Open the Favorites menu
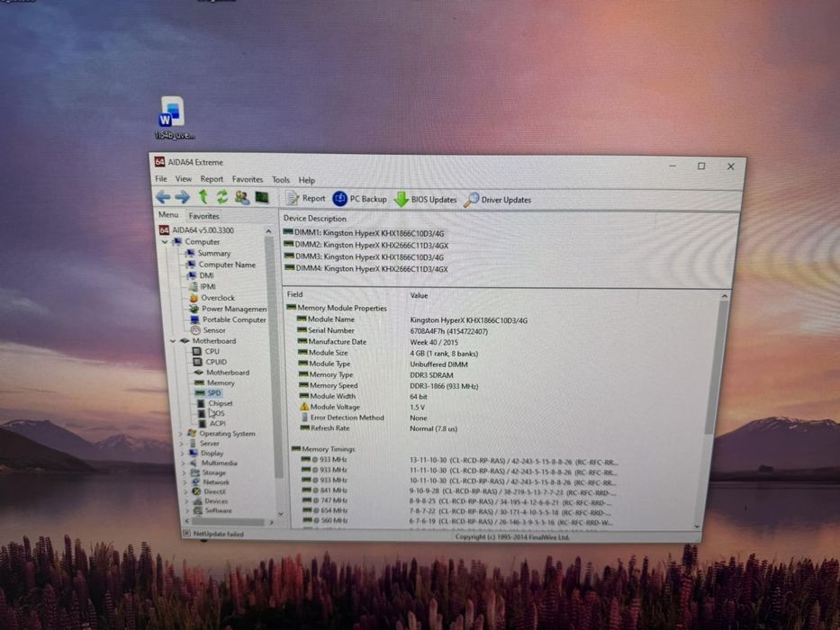Viewport: 840px width, 630px height. (x=248, y=179)
